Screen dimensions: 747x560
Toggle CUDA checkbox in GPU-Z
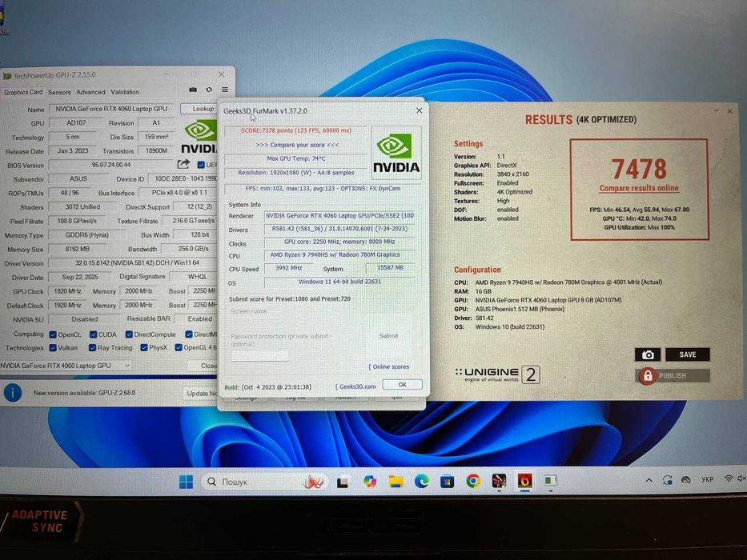coord(94,334)
